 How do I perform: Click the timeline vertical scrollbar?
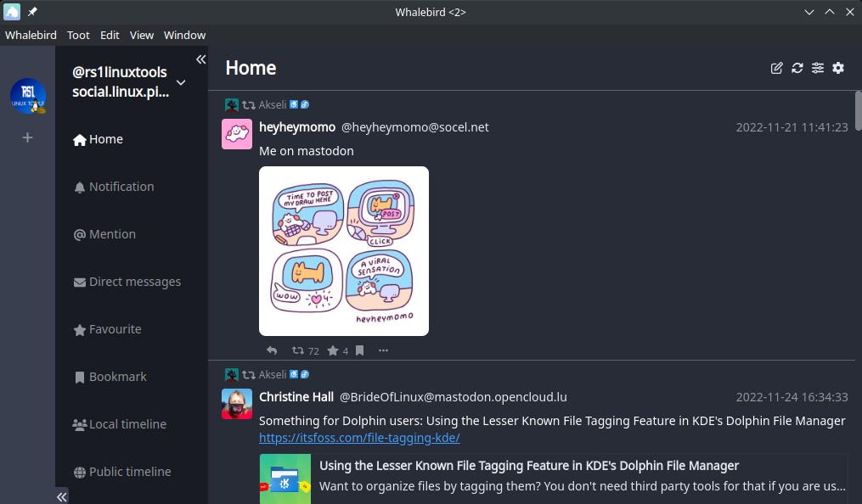click(858, 110)
